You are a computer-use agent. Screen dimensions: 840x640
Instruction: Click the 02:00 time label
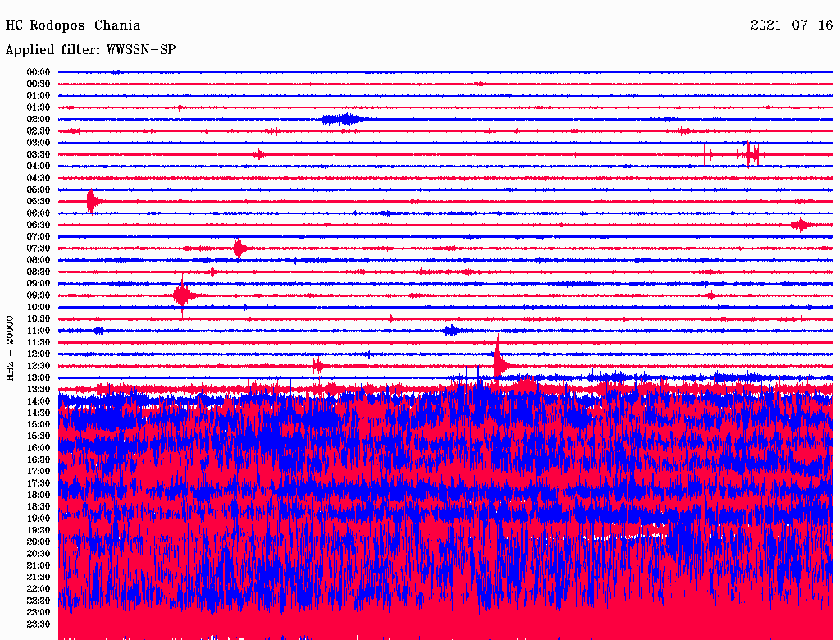click(x=39, y=119)
